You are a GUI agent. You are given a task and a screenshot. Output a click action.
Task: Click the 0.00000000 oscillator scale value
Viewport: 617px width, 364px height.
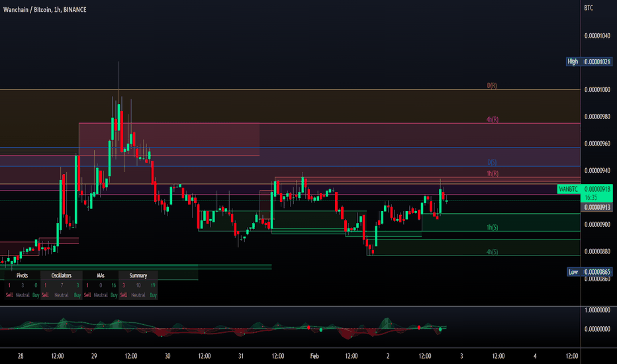[x=597, y=329]
